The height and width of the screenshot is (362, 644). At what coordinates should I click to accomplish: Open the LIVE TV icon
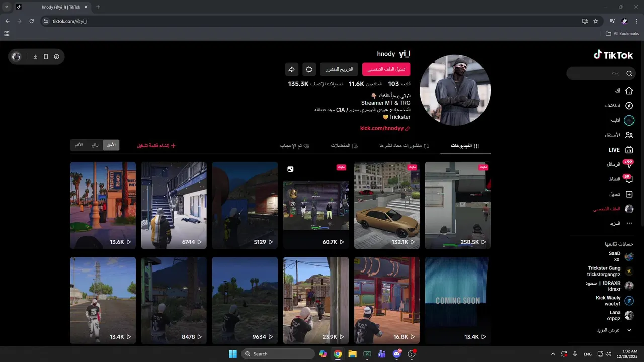[629, 150]
